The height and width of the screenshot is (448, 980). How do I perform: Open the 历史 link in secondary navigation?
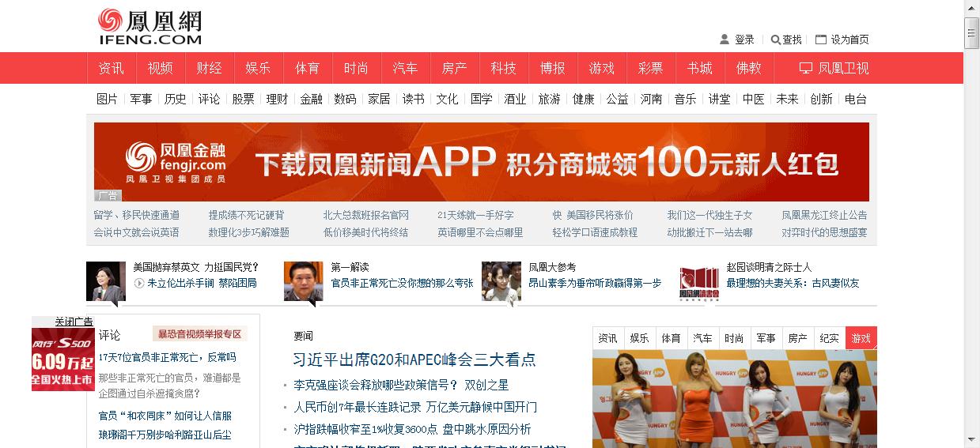pyautogui.click(x=175, y=99)
